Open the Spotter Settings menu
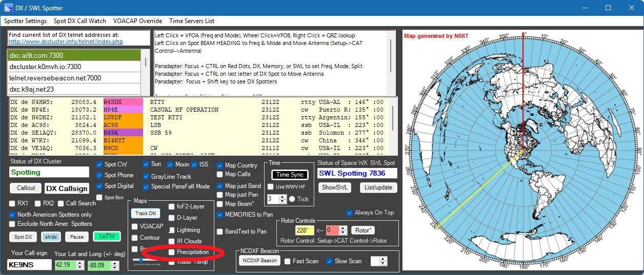The image size is (644, 275). (x=26, y=21)
